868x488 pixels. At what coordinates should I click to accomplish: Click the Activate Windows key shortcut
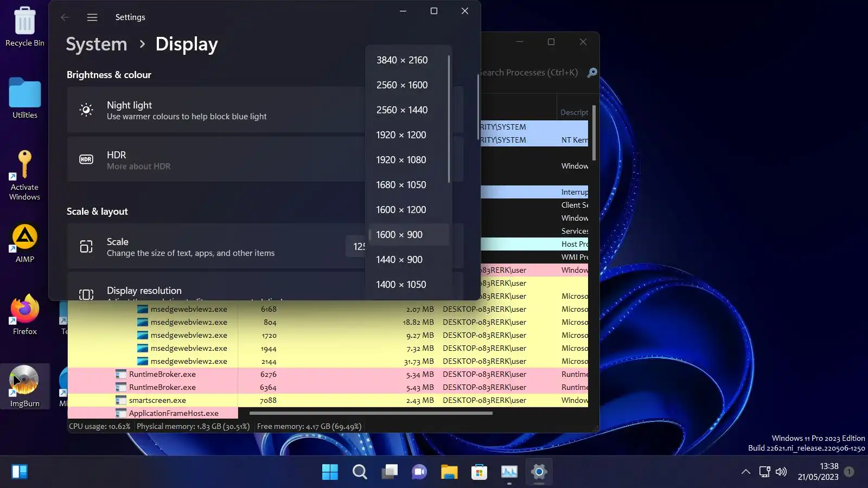pos(25,175)
